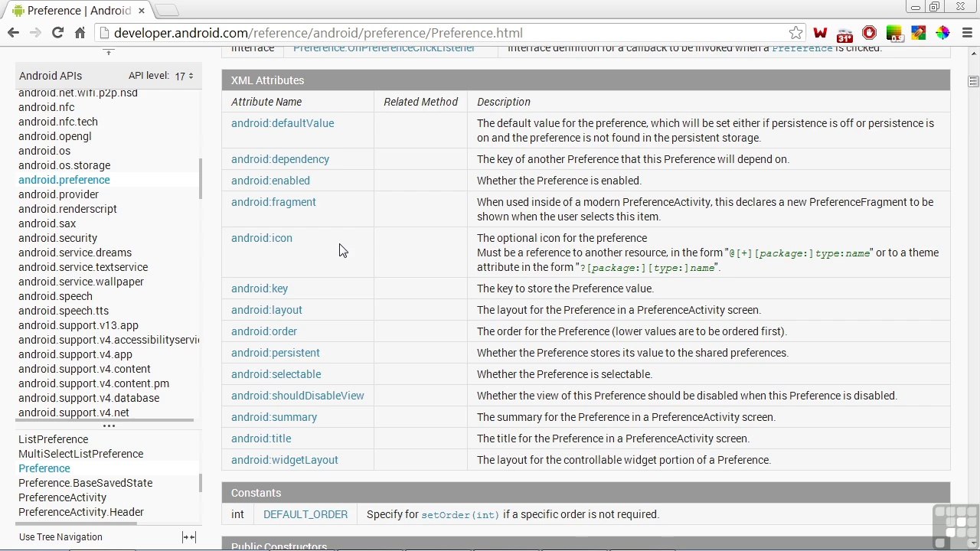Go back with the browser back arrow

pyautogui.click(x=13, y=33)
